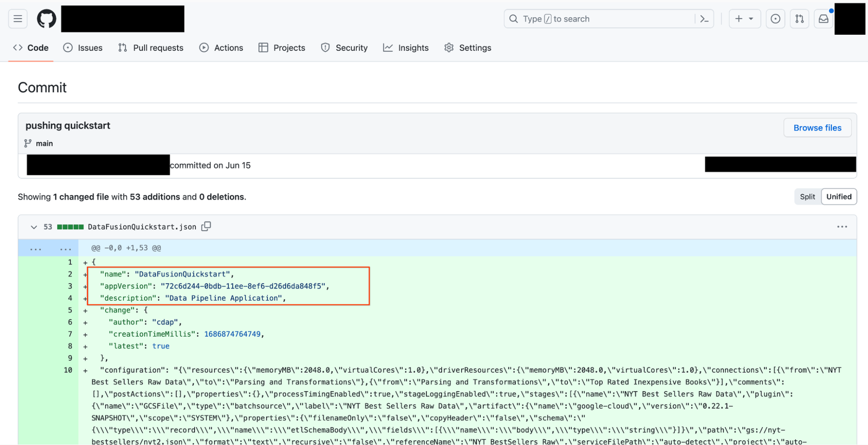Switch diff view to Unified
The image size is (868, 445).
(838, 196)
